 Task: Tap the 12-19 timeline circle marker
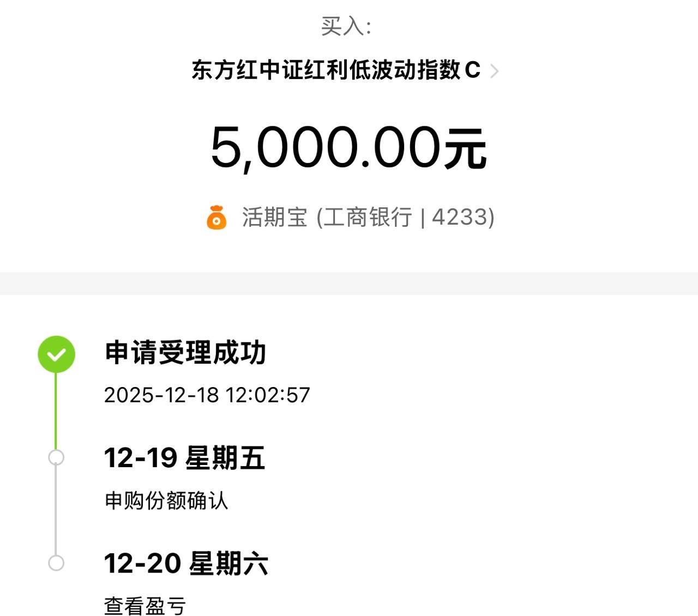click(x=56, y=457)
